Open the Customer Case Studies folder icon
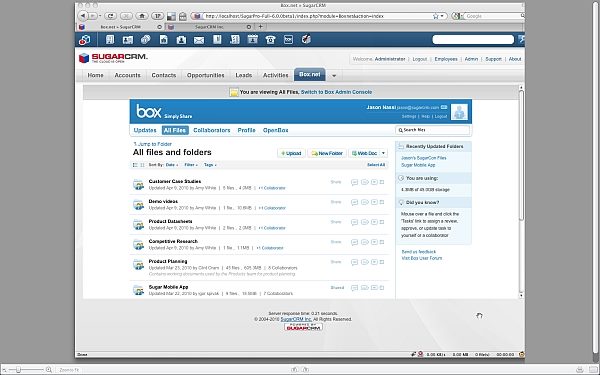Image resolution: width=600 pixels, height=375 pixels. coord(138,184)
